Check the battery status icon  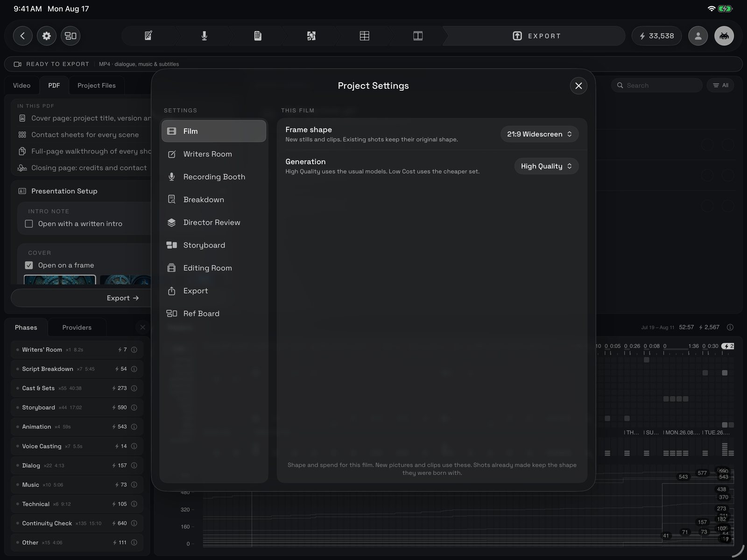(726, 9)
